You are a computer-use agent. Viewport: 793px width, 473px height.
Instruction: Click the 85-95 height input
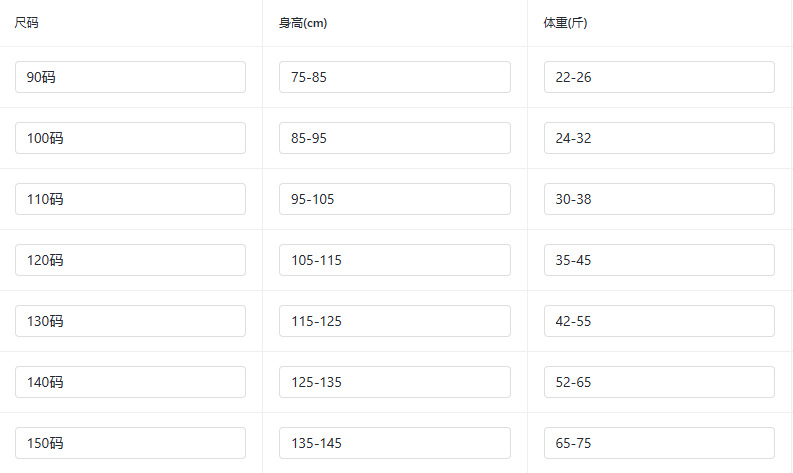pyautogui.click(x=395, y=138)
